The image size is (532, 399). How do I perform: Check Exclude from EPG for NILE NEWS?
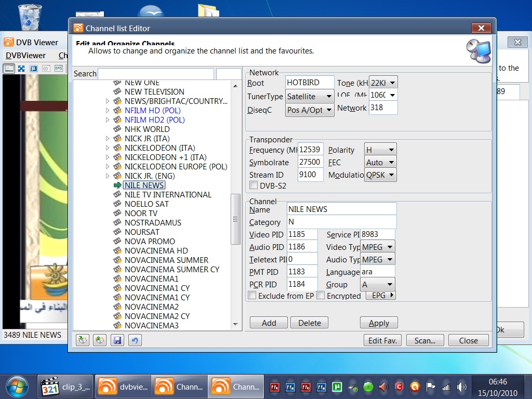[x=252, y=295]
